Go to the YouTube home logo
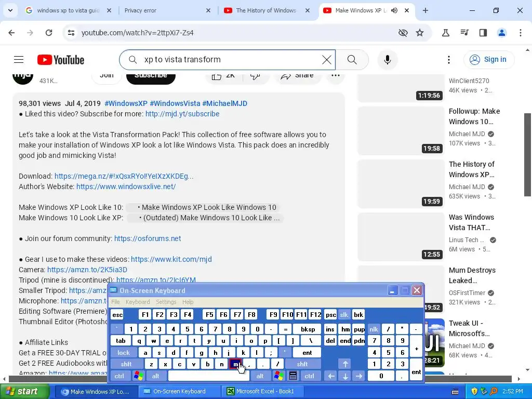 coord(61,60)
